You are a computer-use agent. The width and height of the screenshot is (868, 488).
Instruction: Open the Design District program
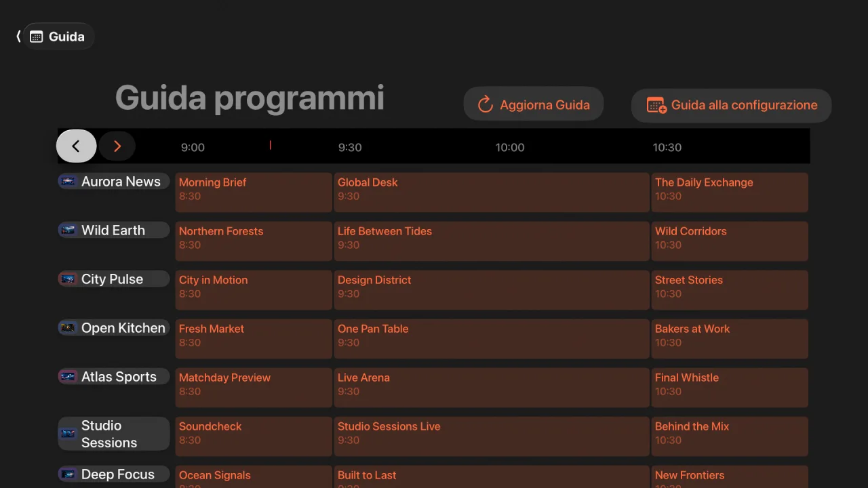492,290
